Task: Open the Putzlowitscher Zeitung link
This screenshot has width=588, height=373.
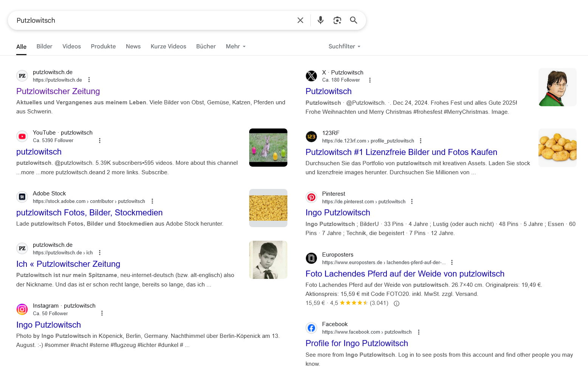Action: click(58, 91)
